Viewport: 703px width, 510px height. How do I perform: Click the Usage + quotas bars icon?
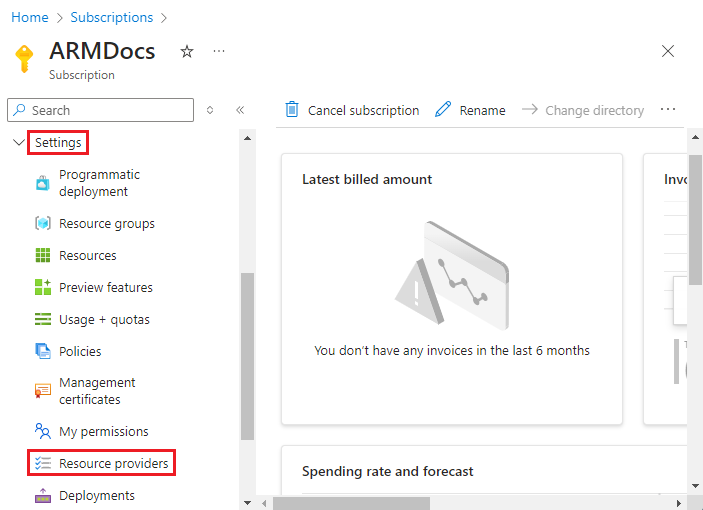[x=43, y=319]
